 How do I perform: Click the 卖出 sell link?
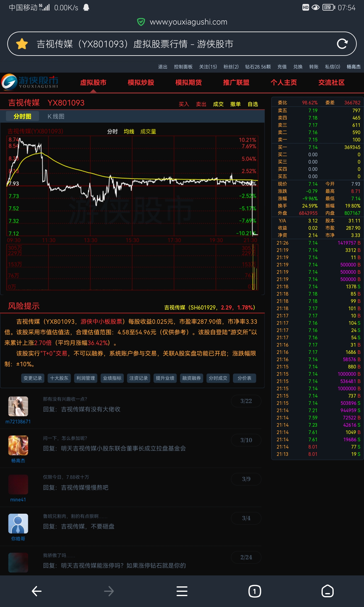click(201, 104)
